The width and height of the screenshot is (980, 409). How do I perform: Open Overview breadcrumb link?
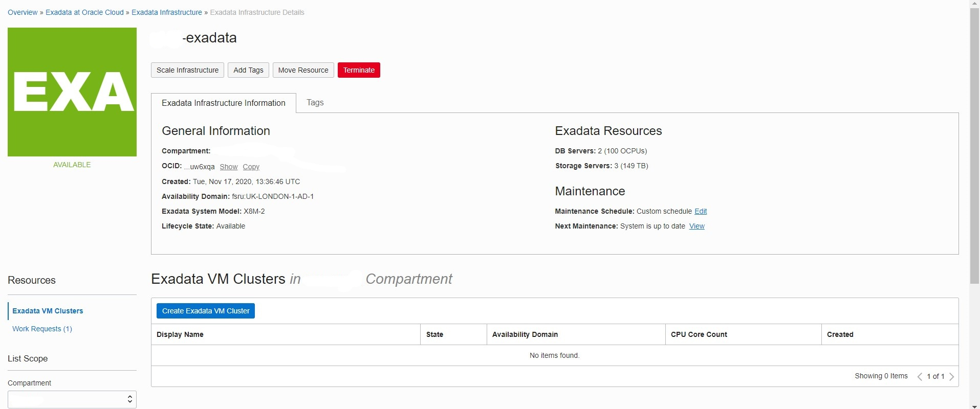tap(23, 12)
